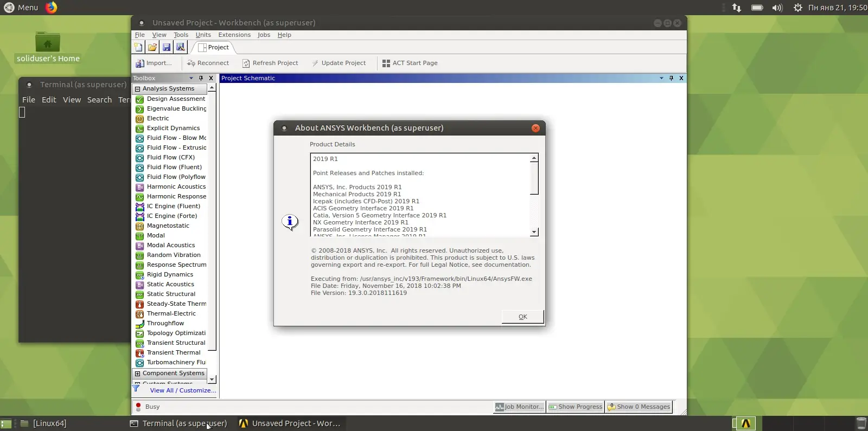Click the Save project floppy icon
The height and width of the screenshot is (431, 868).
[167, 47]
